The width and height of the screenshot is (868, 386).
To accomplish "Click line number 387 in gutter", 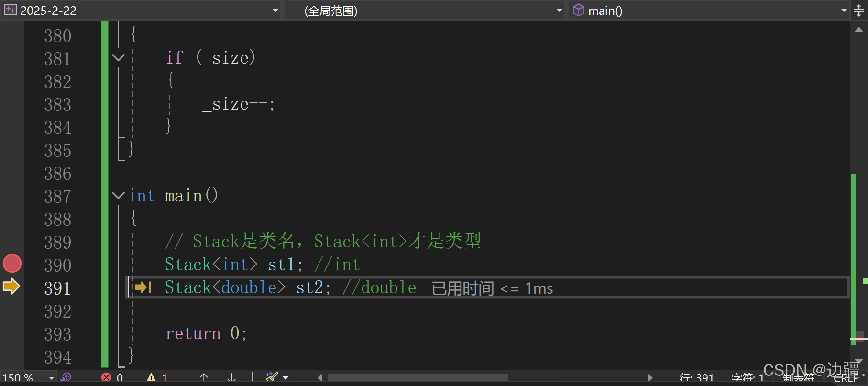I will [58, 196].
